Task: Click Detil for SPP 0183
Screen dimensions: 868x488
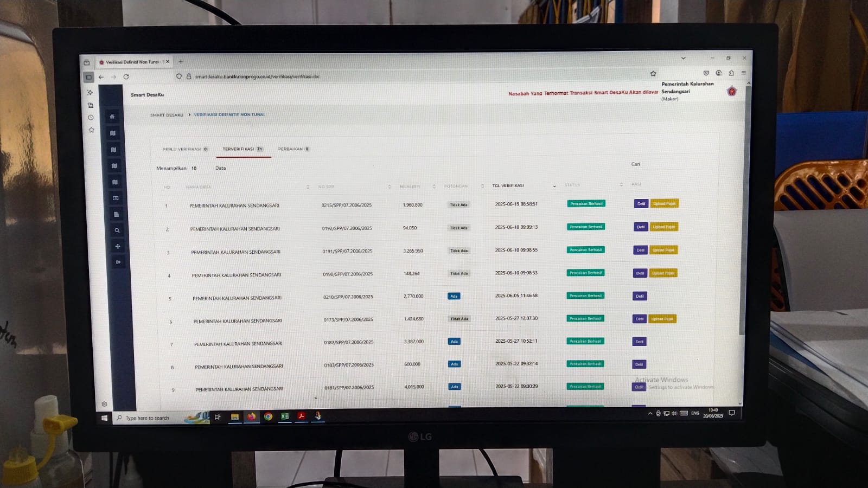Action: [639, 364]
